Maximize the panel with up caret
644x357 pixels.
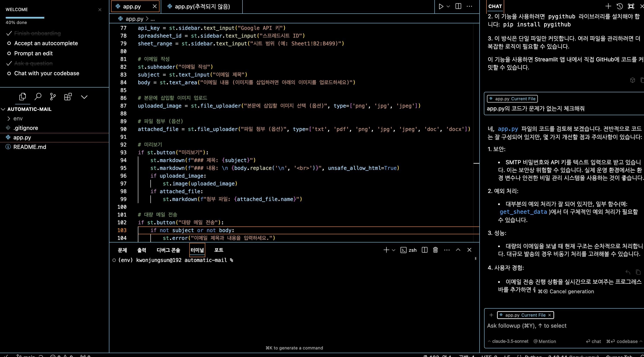(458, 250)
